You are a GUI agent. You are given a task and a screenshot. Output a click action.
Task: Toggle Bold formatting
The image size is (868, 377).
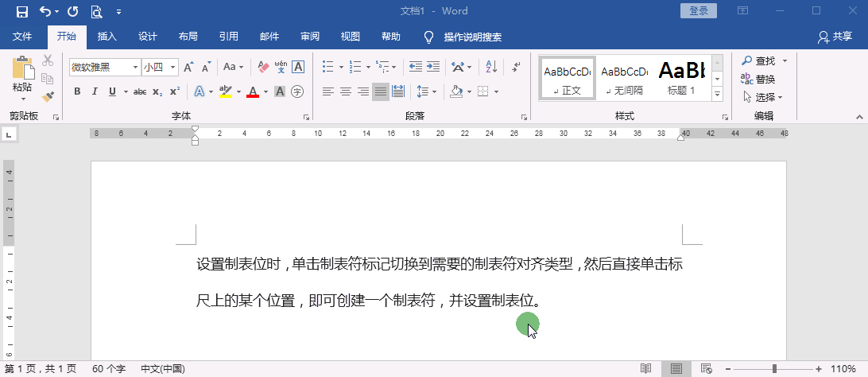click(77, 91)
